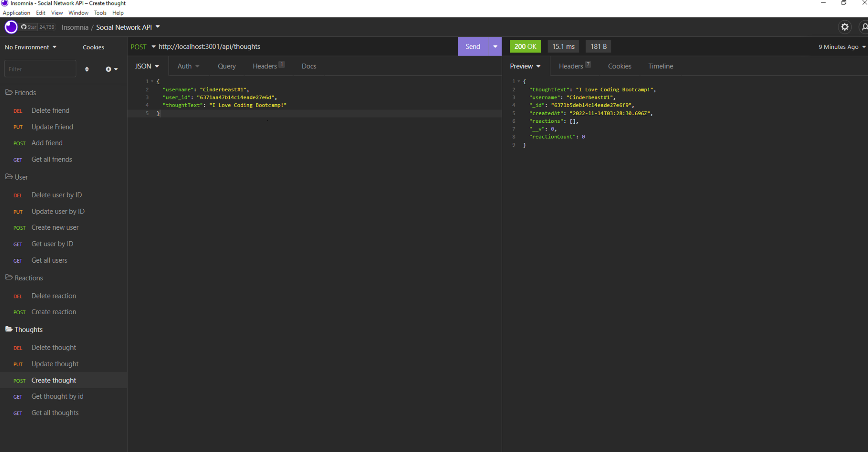
Task: Open the create new request plus icon
Action: click(x=109, y=69)
